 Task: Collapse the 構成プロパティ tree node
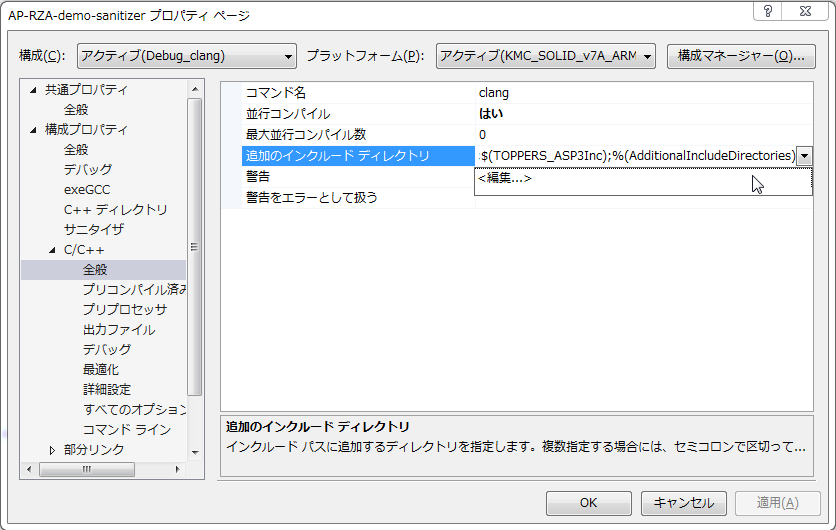(x=33, y=130)
